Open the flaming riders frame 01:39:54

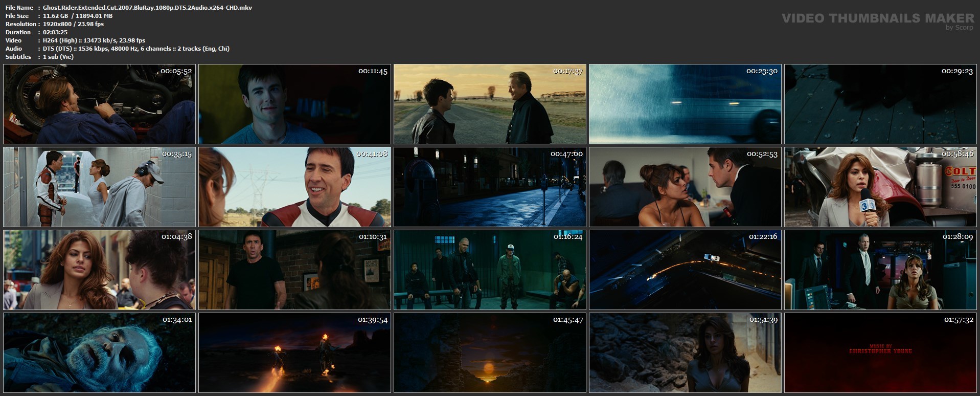coord(294,353)
